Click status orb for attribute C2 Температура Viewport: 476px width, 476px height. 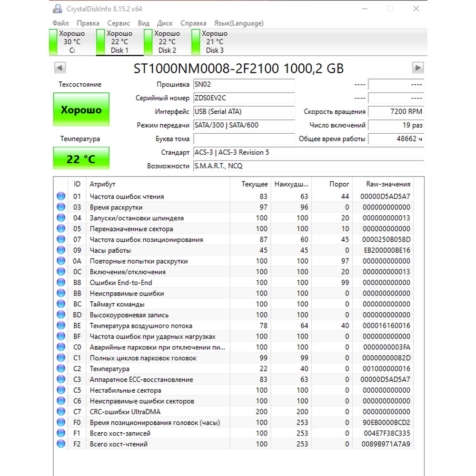61,368
